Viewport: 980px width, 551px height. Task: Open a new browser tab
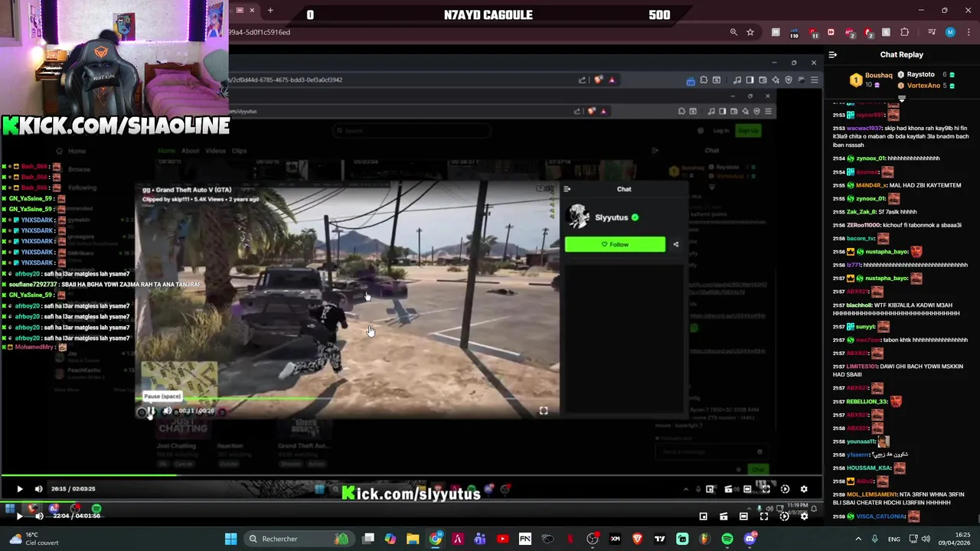pos(270,10)
